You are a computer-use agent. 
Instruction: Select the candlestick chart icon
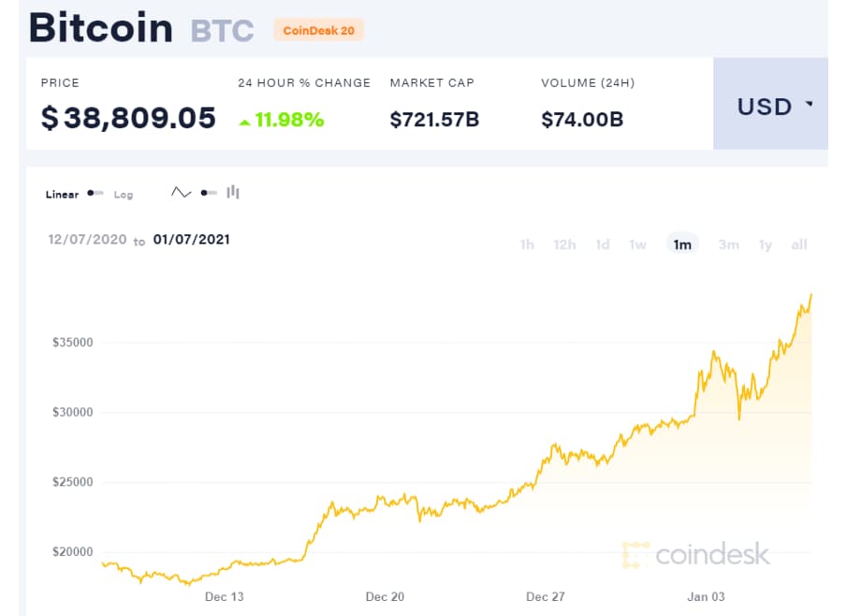point(233,192)
